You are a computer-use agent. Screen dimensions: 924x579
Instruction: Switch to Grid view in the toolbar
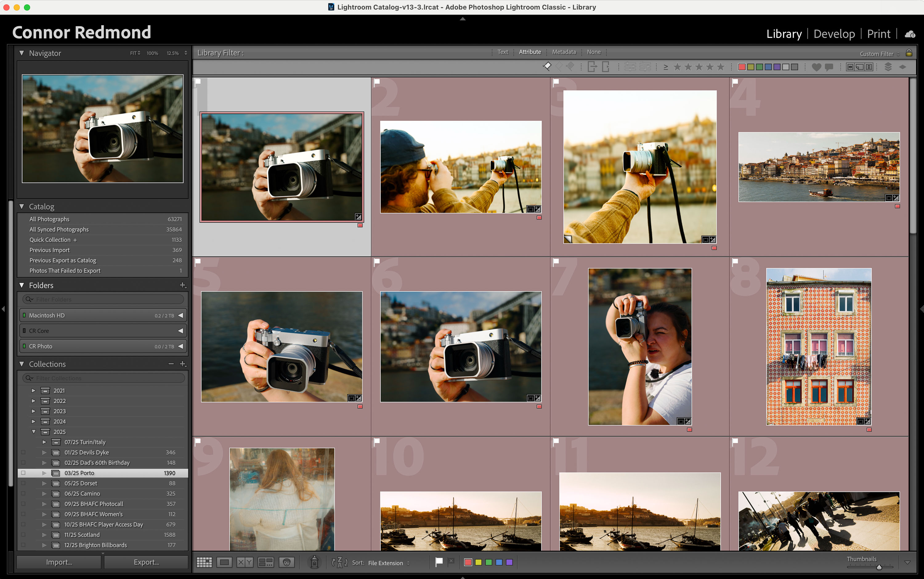[x=204, y=562]
